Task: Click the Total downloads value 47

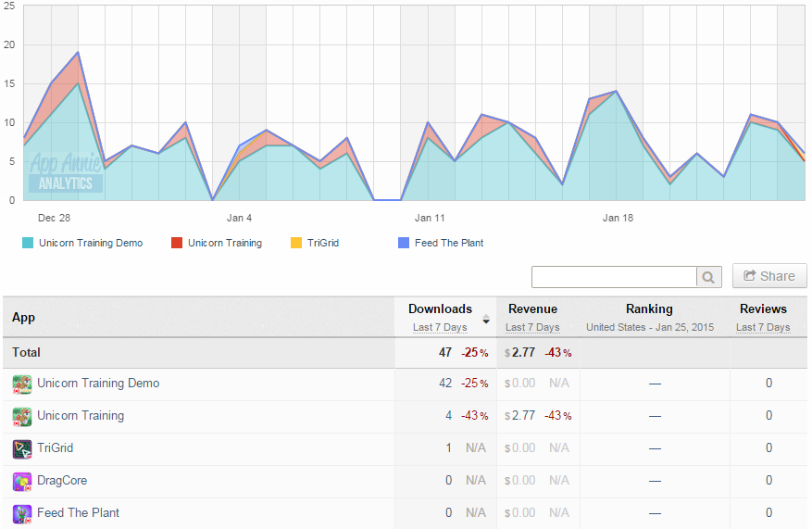Action: click(445, 352)
